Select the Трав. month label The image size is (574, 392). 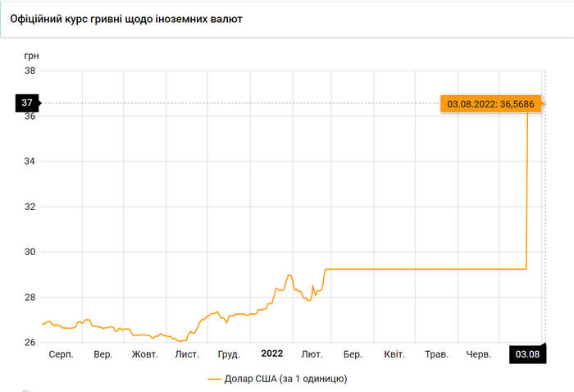(x=436, y=354)
